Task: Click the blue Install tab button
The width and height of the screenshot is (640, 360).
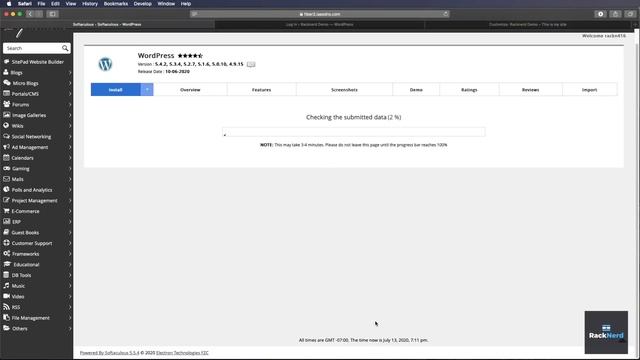Action: [116, 89]
